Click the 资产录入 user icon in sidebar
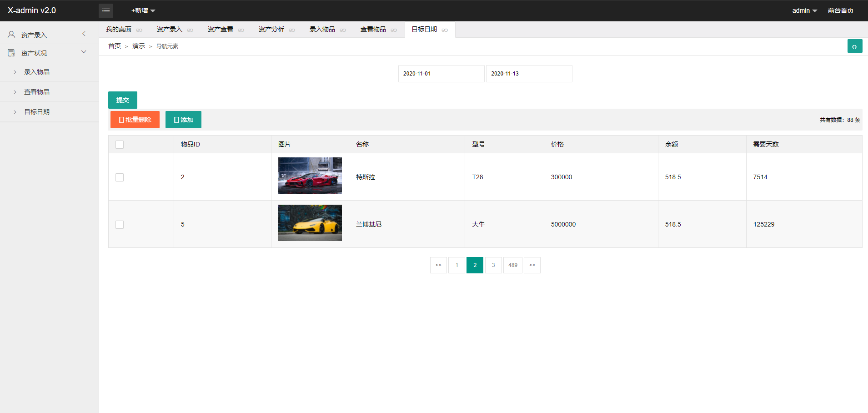Screen dimensions: 868x413 click(11, 35)
